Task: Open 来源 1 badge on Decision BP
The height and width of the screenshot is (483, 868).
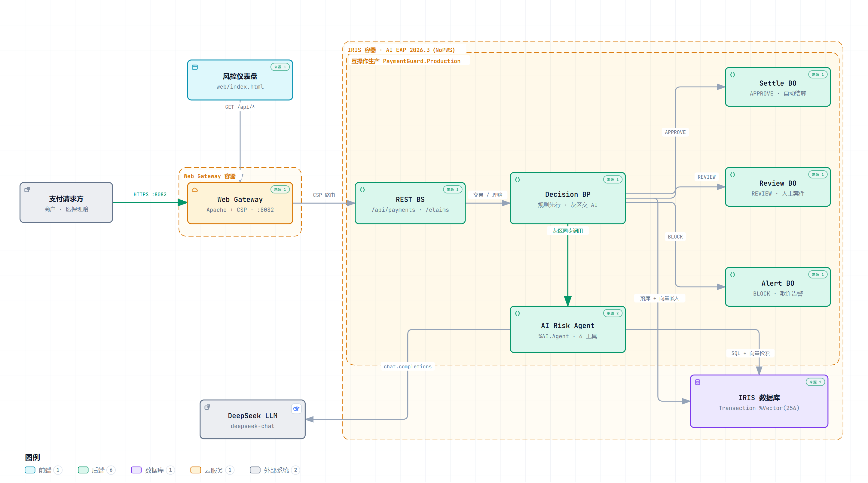Action: pos(613,180)
